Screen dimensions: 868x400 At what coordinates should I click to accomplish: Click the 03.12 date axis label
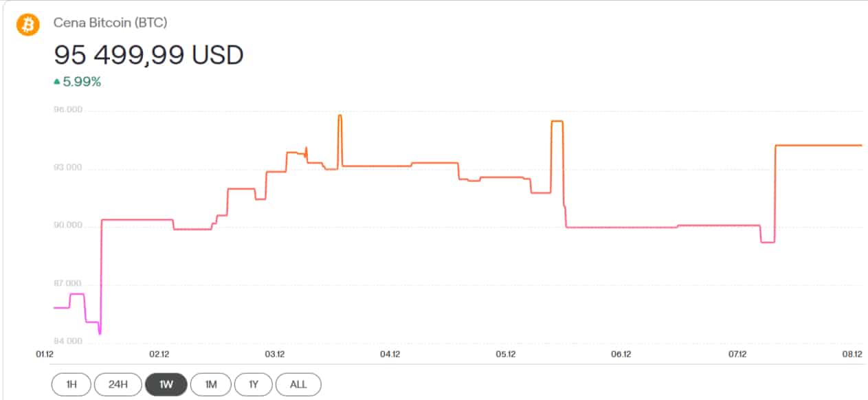tap(274, 354)
